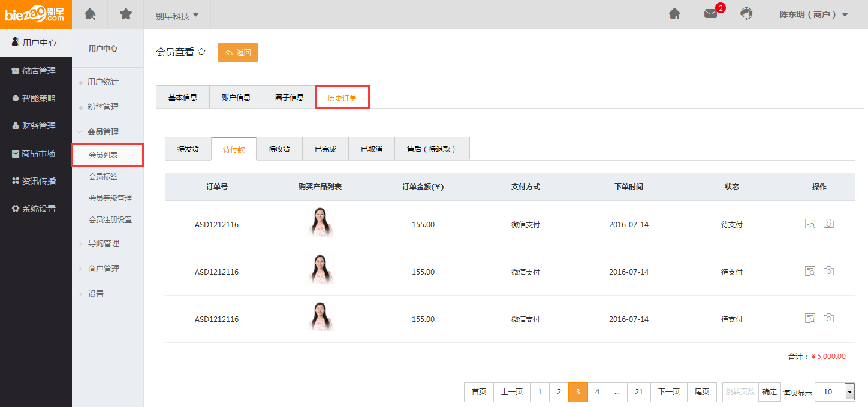Click the 跳转页数 page number input
This screenshot has height=407, width=868.
[740, 392]
